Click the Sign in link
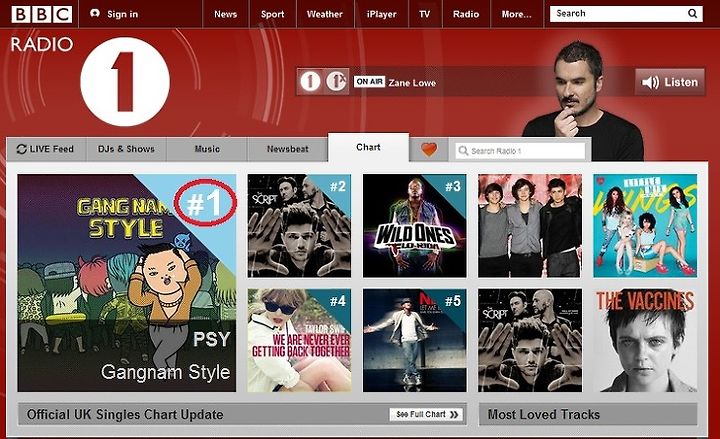This screenshot has height=439, width=720. (122, 14)
